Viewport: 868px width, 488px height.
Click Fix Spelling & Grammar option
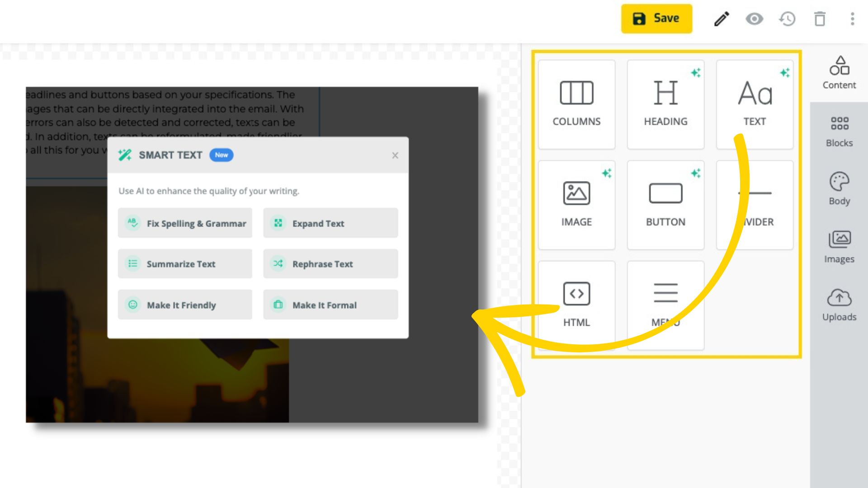coord(185,223)
